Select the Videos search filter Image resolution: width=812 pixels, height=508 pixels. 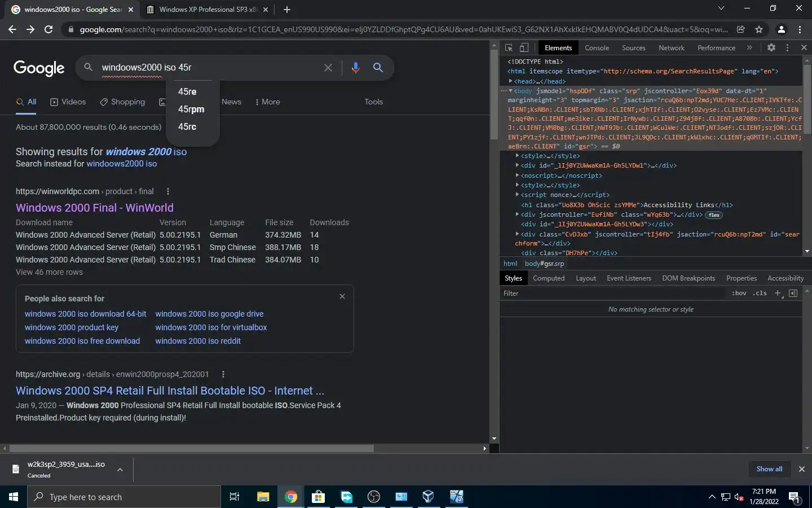coord(68,102)
